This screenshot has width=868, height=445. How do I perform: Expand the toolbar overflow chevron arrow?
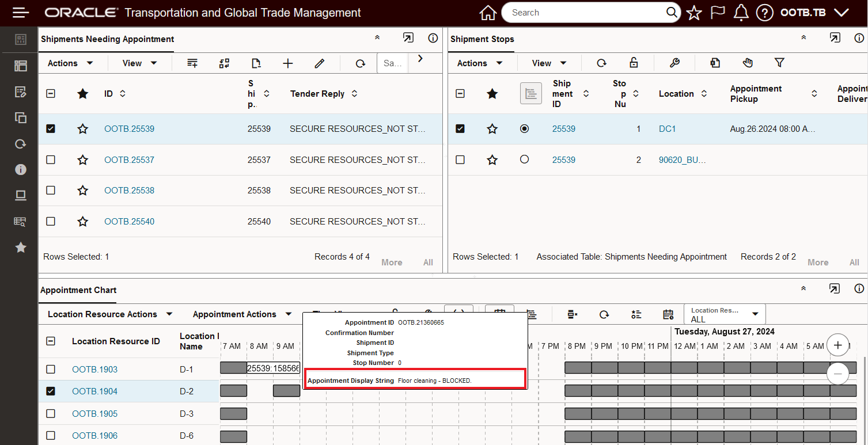[x=420, y=58]
